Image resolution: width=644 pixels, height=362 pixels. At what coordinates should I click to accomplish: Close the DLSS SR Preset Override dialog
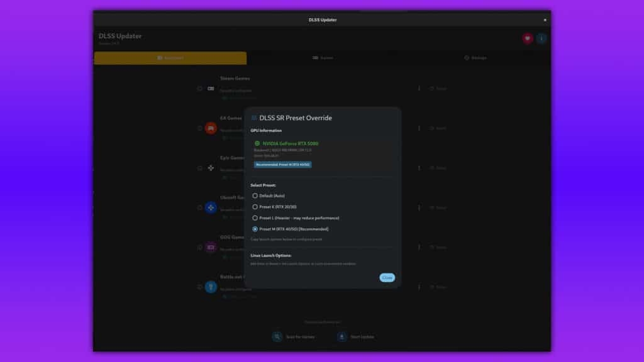[x=387, y=277]
